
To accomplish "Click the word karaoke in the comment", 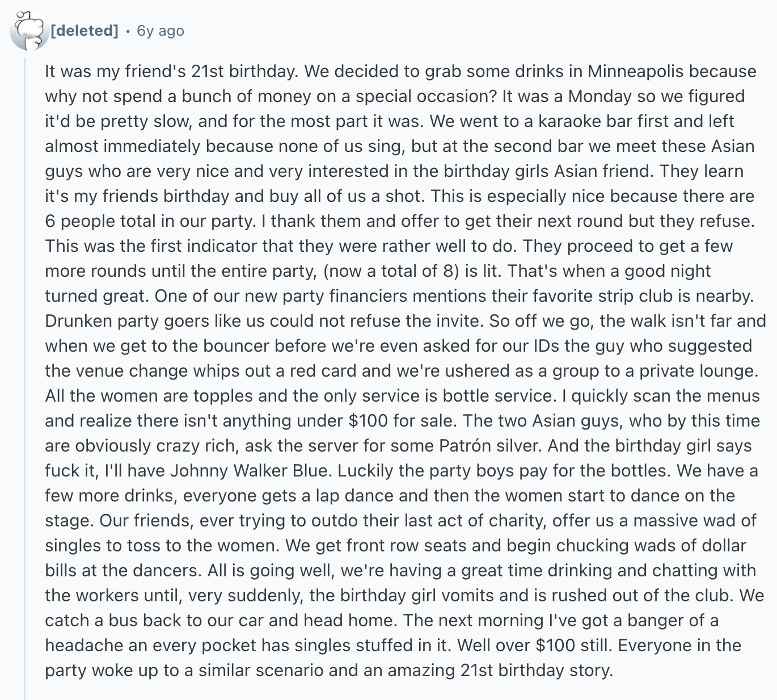I will click(x=571, y=121).
